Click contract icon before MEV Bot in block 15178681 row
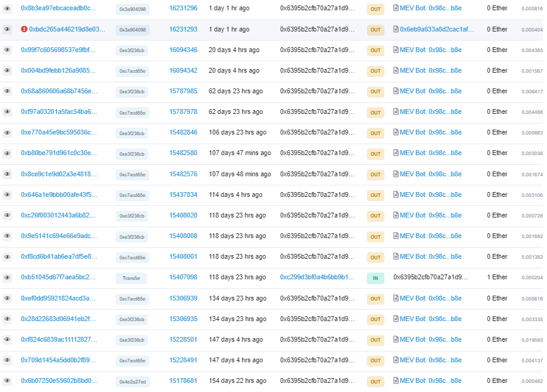The width and height of the screenshot is (547, 392). coord(395,380)
